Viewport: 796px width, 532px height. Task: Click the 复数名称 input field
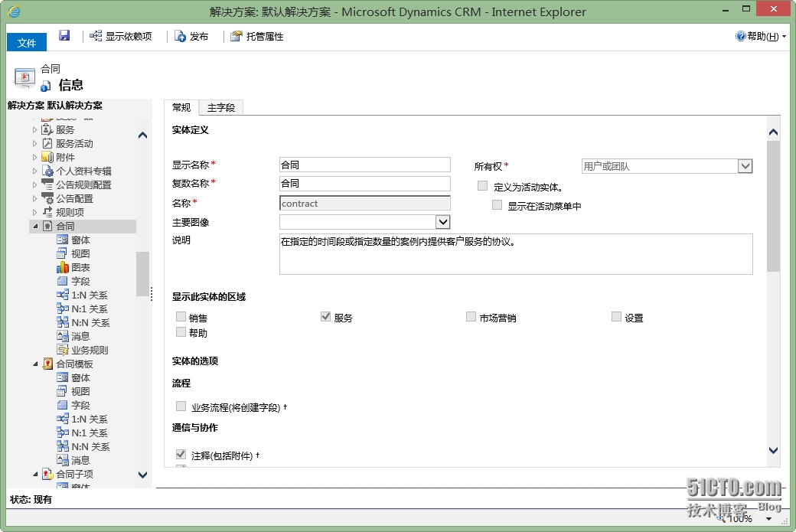coord(364,183)
